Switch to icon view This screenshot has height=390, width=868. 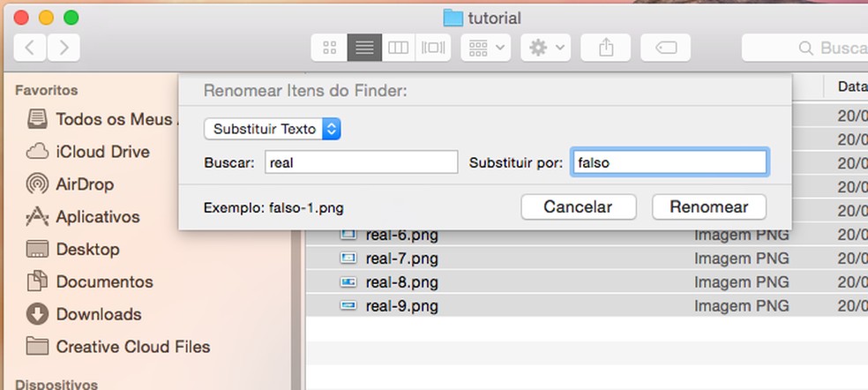click(329, 48)
